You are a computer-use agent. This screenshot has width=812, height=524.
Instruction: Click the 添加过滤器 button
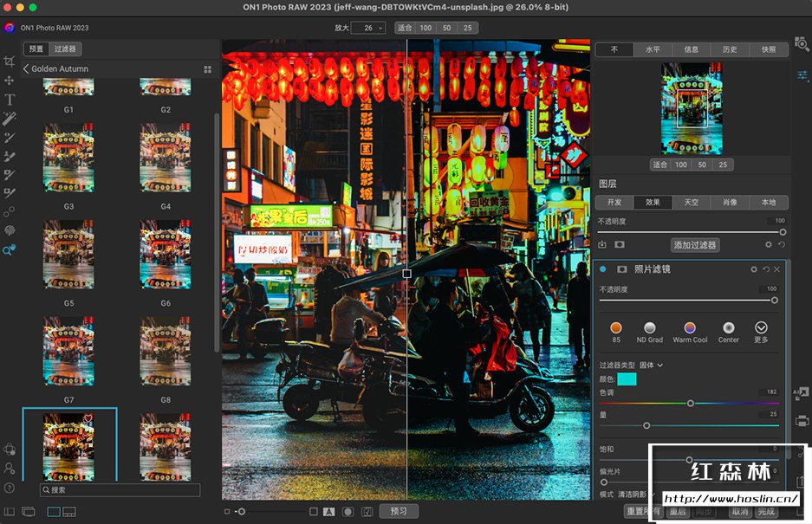(x=696, y=244)
